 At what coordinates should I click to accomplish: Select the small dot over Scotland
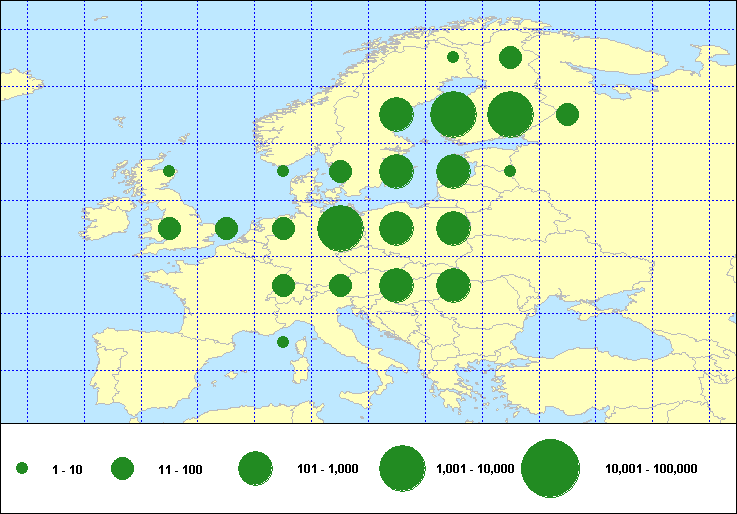169,171
